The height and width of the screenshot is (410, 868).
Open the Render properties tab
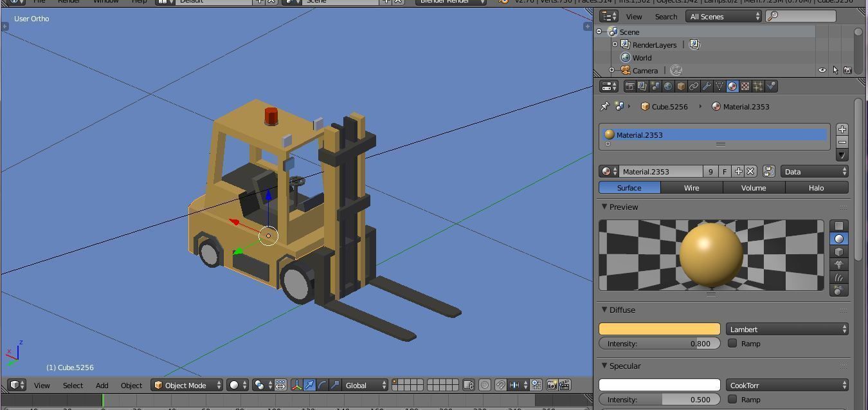(630, 86)
